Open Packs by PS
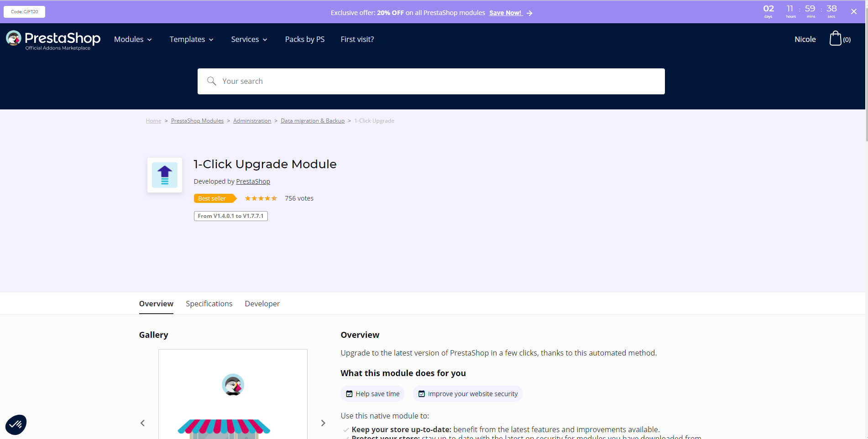The image size is (868, 439). pyautogui.click(x=305, y=39)
